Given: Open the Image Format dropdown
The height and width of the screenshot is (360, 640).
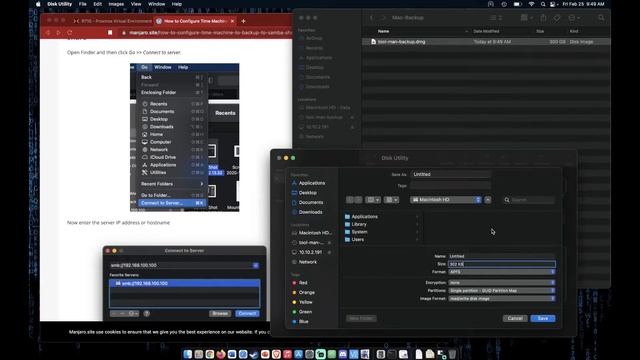Looking at the screenshot, I should (502, 298).
